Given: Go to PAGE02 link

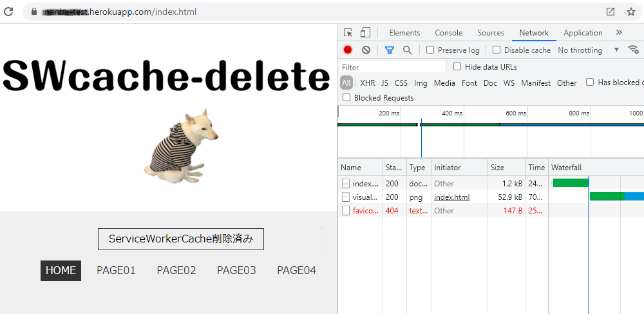Looking at the screenshot, I should 176,271.
